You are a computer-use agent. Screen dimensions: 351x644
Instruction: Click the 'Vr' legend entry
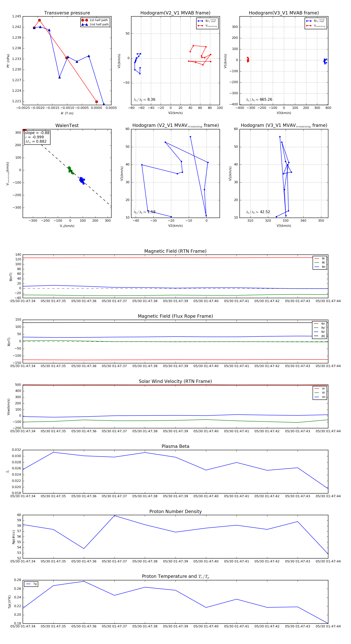pyautogui.click(x=320, y=389)
